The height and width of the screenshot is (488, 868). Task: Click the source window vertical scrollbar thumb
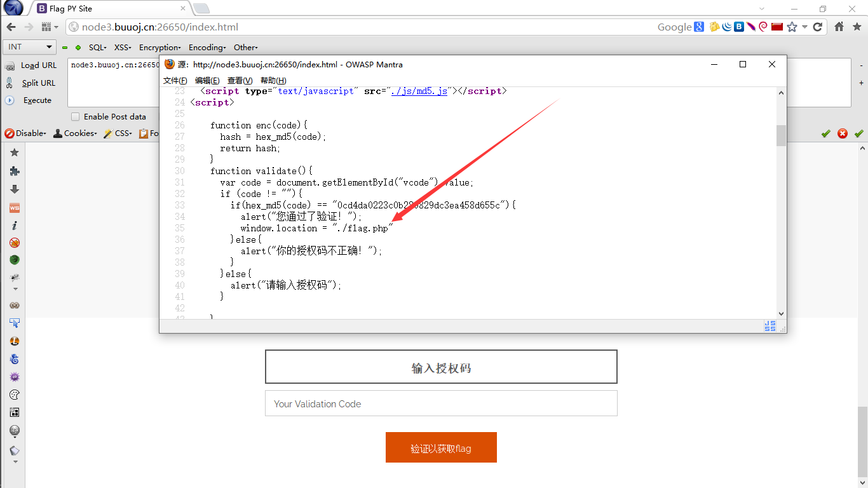tap(781, 135)
